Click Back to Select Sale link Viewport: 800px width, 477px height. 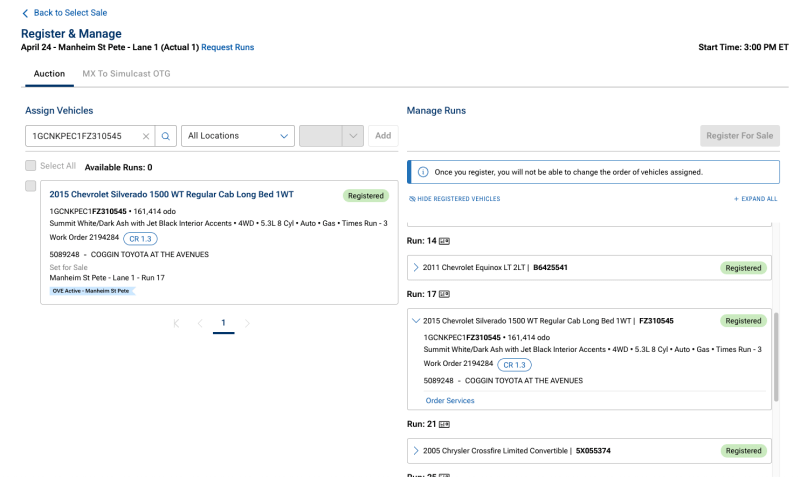[x=70, y=13]
